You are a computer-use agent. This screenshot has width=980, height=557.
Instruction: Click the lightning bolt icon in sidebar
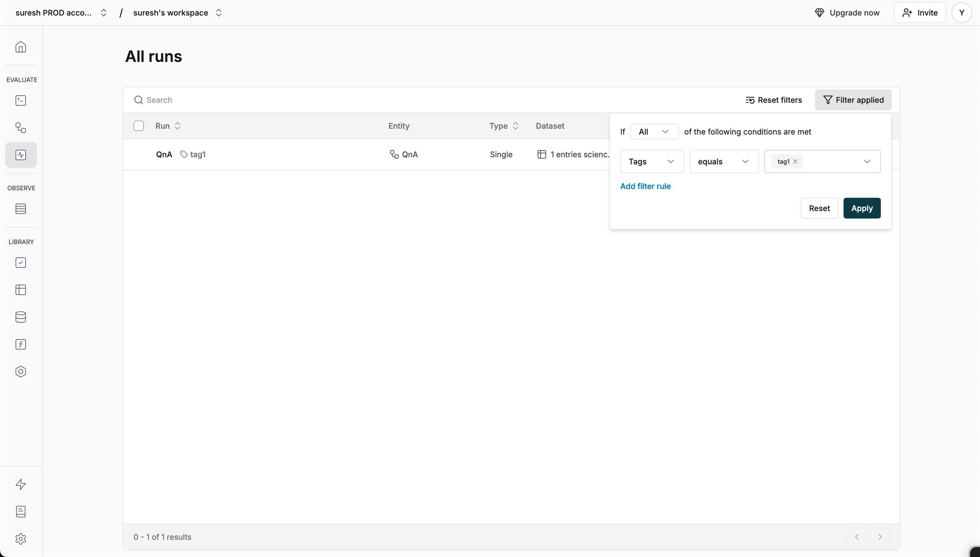pyautogui.click(x=21, y=484)
